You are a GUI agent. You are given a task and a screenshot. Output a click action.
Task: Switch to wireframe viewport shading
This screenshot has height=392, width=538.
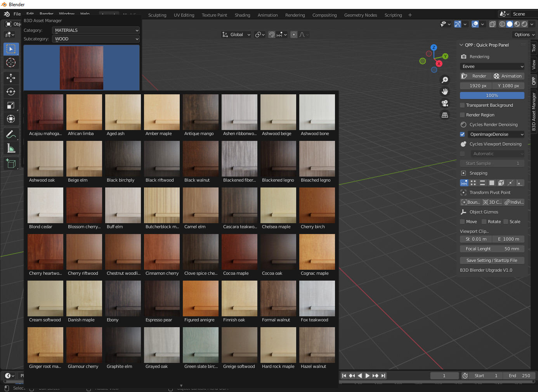[502, 24]
